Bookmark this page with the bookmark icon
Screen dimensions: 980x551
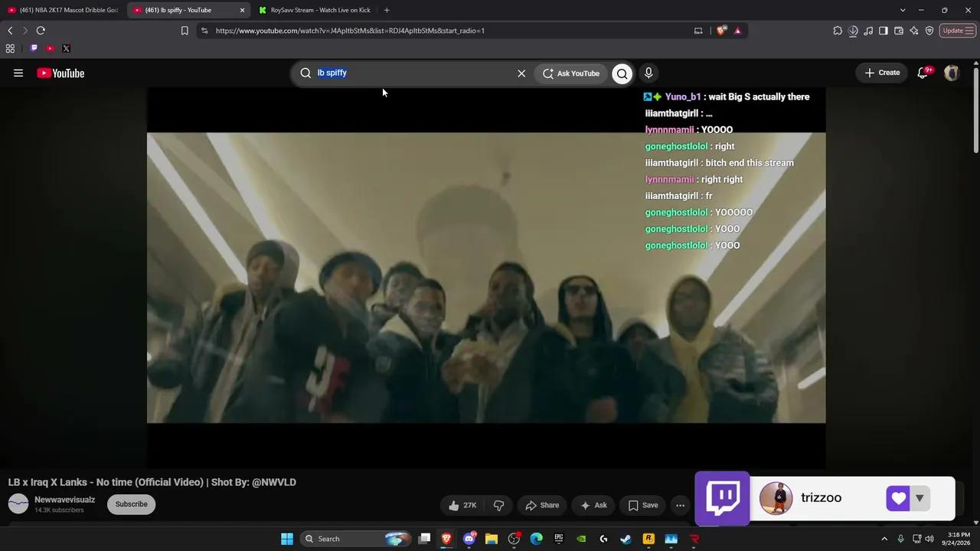point(185,31)
